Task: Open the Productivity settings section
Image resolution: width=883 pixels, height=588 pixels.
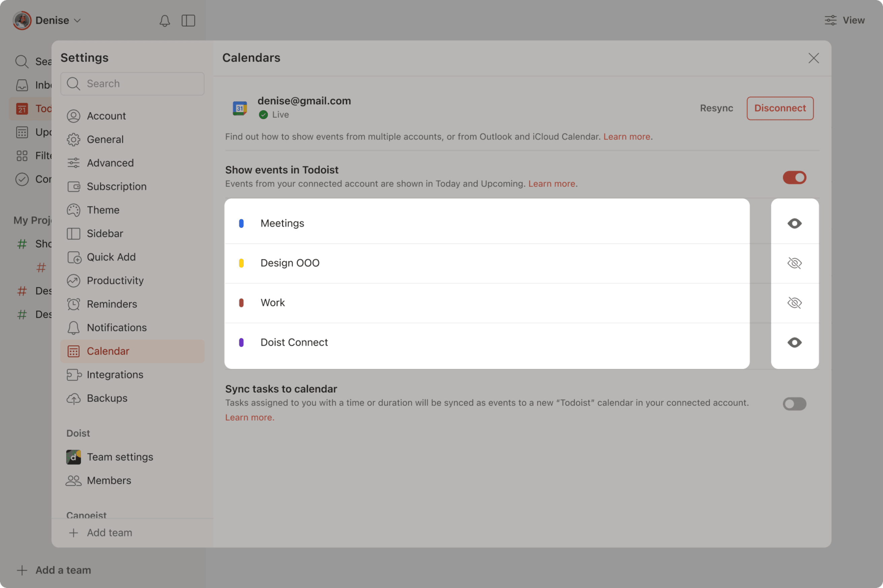Action: [115, 280]
